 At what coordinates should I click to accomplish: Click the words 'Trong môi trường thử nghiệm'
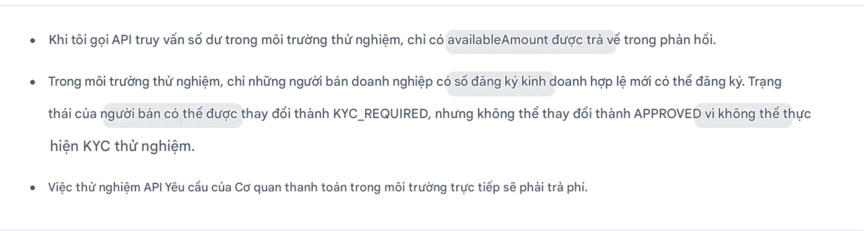[x=135, y=82]
